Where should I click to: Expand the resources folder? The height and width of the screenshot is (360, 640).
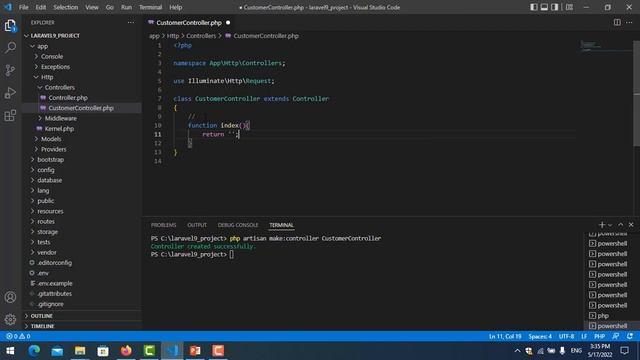(50, 211)
